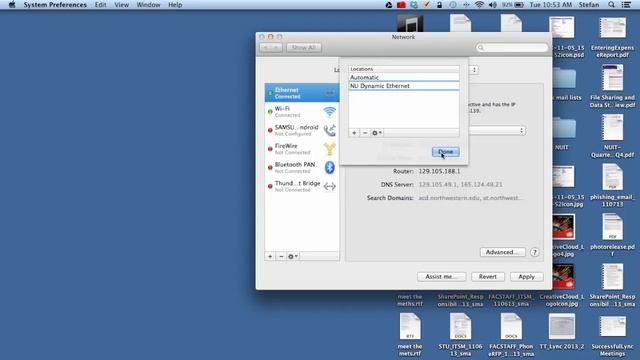
Task: Click the Revert button
Action: (x=488, y=277)
